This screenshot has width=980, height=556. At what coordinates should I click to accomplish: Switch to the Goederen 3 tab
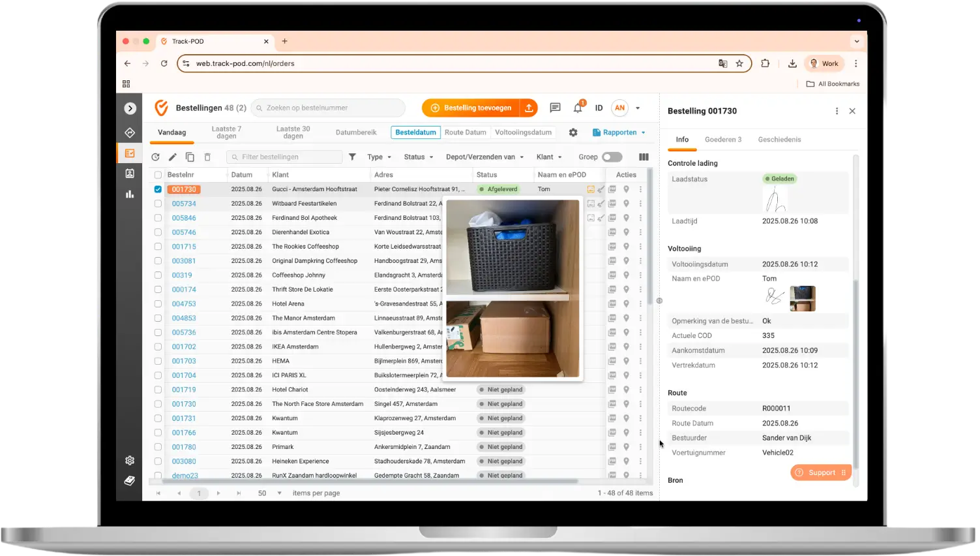723,140
